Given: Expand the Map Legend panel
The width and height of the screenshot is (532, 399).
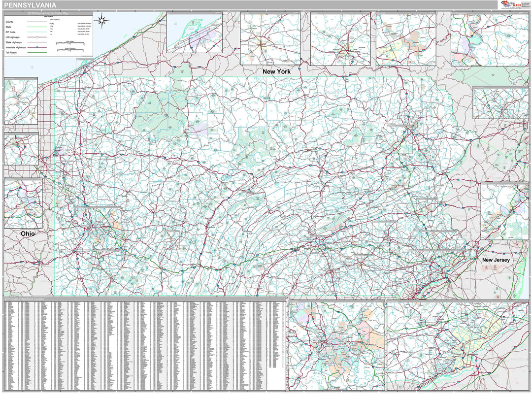Looking at the screenshot, I should [x=48, y=16].
